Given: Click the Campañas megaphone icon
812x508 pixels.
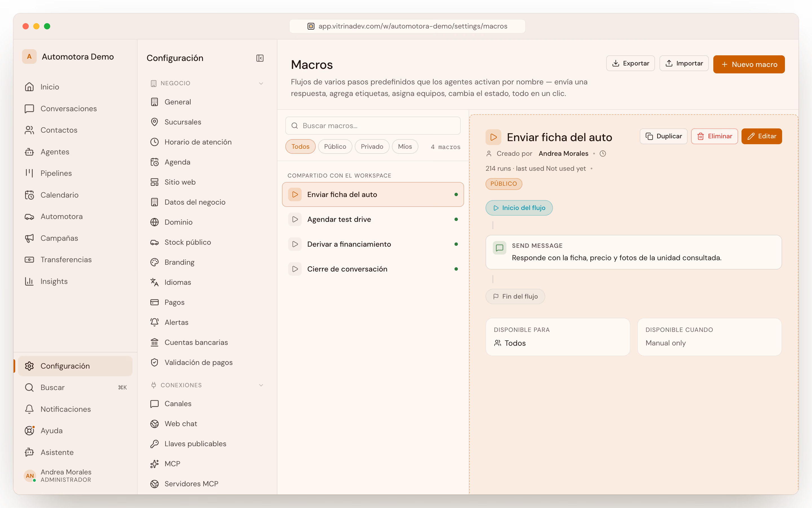Looking at the screenshot, I should point(29,238).
